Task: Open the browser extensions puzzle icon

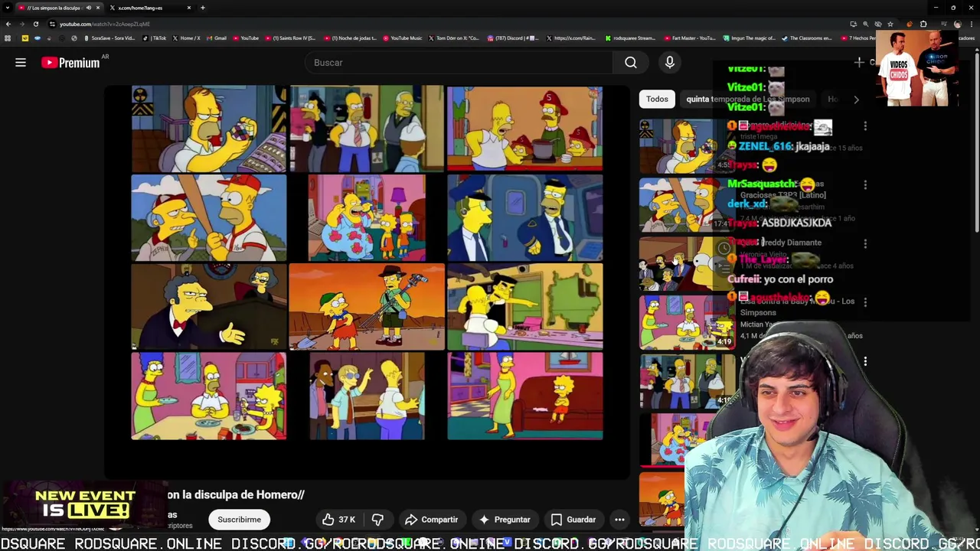Action: pos(923,24)
